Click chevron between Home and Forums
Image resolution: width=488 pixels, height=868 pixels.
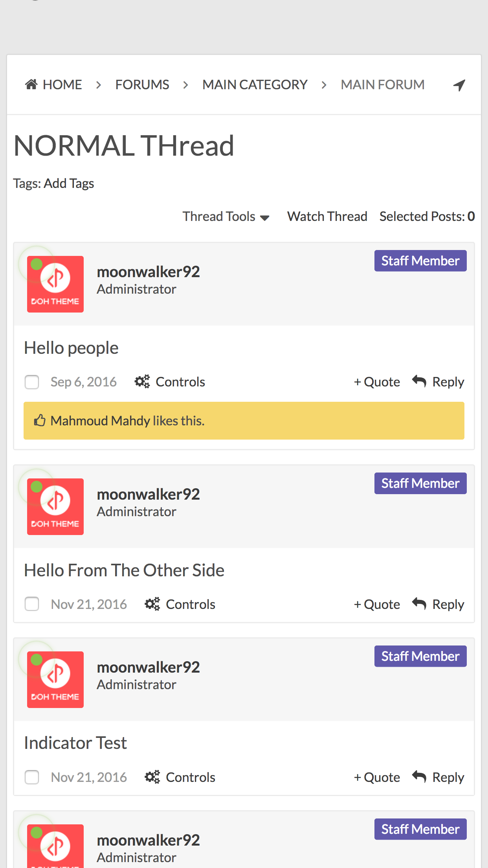click(x=99, y=85)
